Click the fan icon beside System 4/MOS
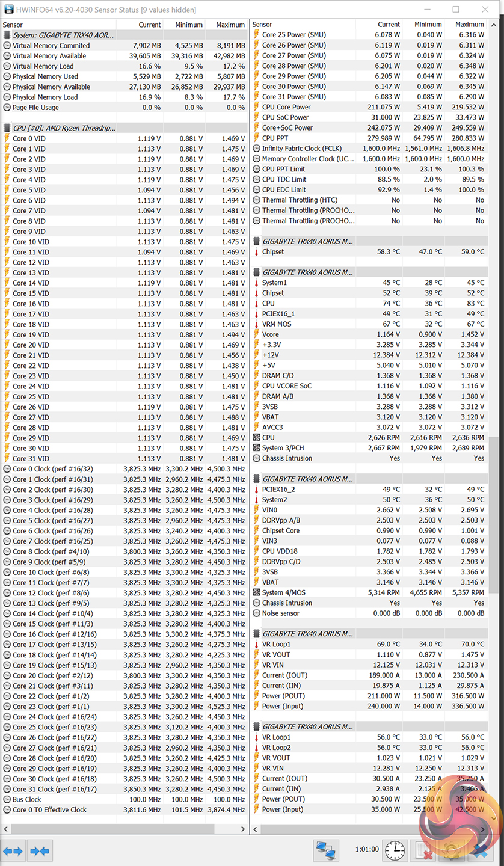This screenshot has height=866, width=504. tap(257, 592)
